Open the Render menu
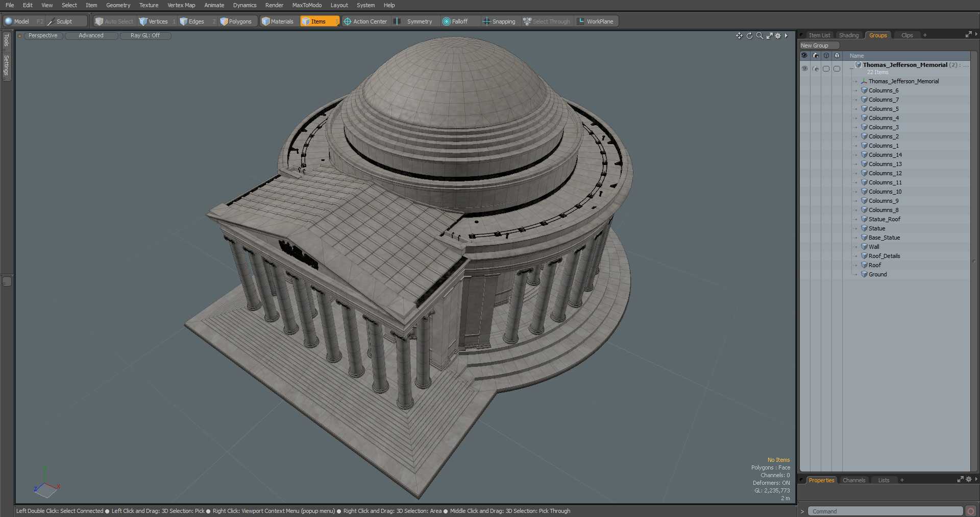Viewport: 980px width, 517px height. pos(274,5)
